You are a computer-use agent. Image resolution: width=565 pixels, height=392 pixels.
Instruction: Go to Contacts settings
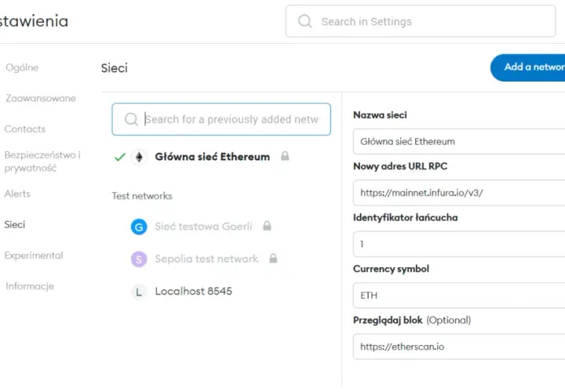click(25, 129)
